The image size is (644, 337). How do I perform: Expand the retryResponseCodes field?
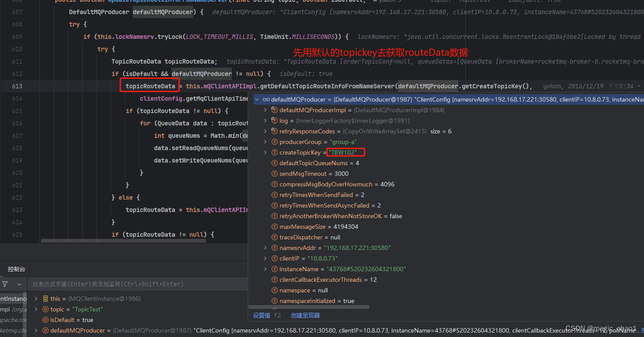point(265,131)
